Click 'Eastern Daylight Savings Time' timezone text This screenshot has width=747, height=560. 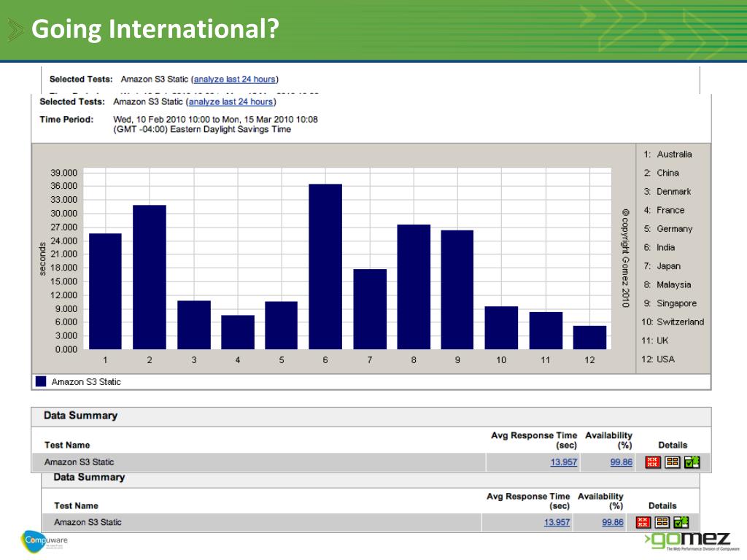[231, 129]
